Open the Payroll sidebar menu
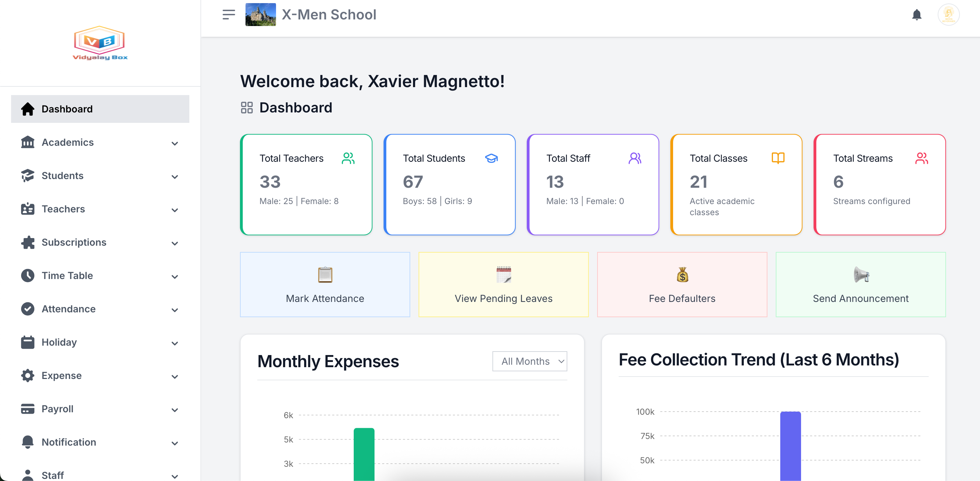 [x=100, y=408]
